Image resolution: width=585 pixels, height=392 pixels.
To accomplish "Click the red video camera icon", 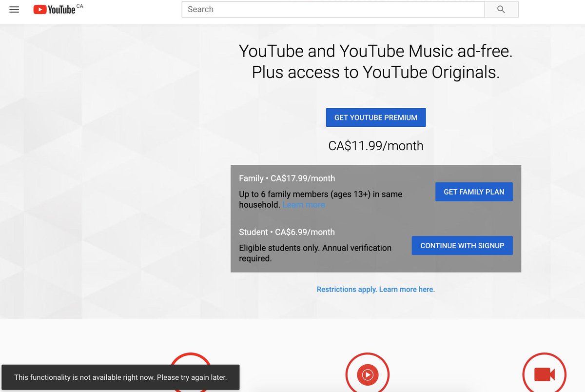I will coord(545,374).
